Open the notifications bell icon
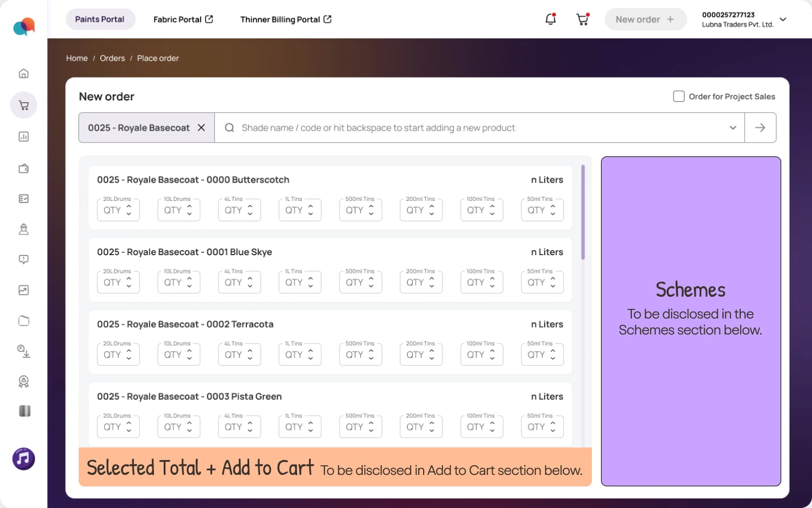 coord(550,19)
